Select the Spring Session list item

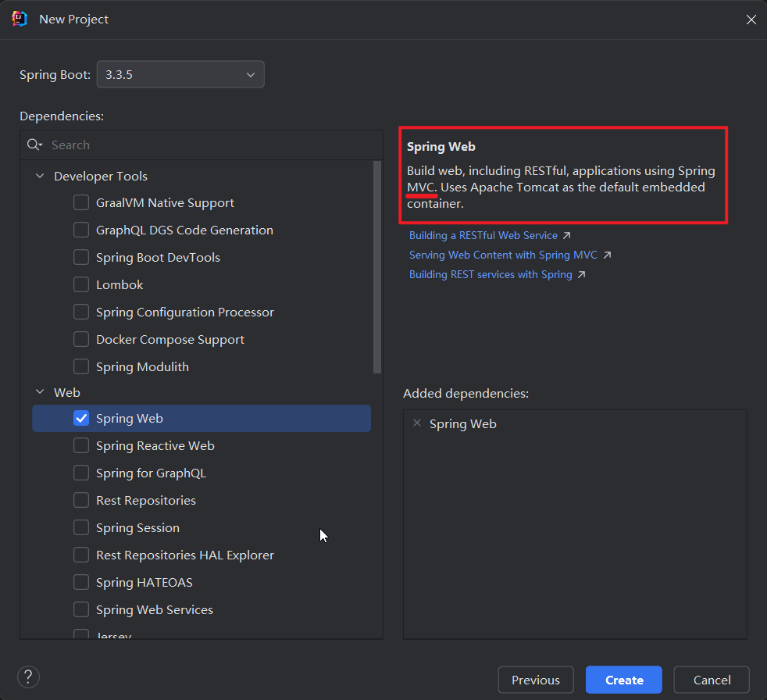pos(137,528)
